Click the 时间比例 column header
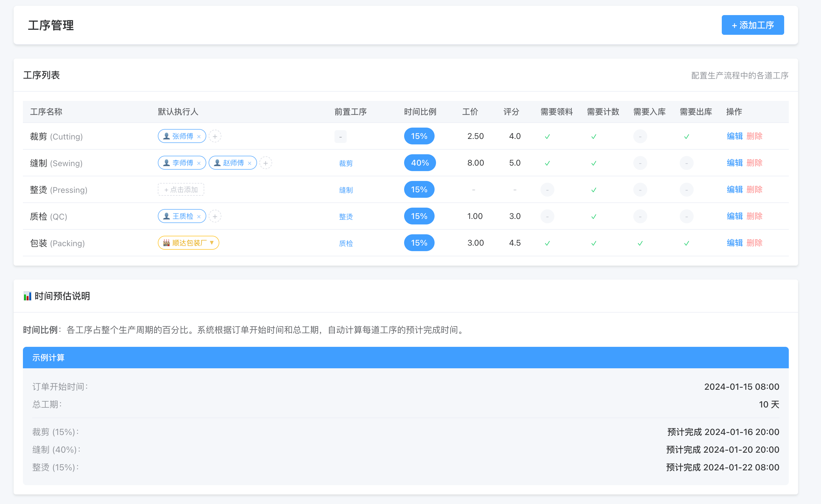The image size is (821, 504). [x=420, y=112]
